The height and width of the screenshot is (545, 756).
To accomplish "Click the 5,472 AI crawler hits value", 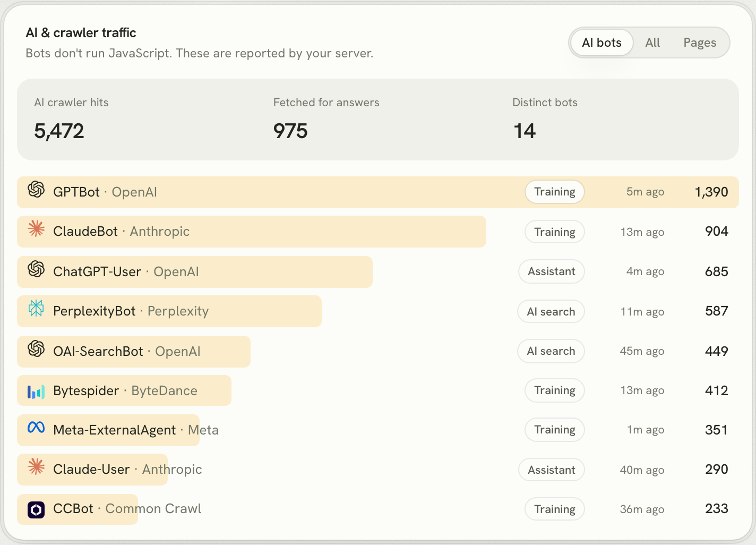I will coord(59,131).
